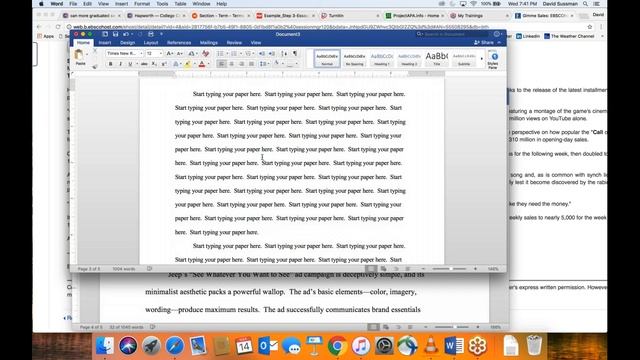Toggle show paragraph marks (pilcrow)
Screen dimensions: 640x360
295,53
